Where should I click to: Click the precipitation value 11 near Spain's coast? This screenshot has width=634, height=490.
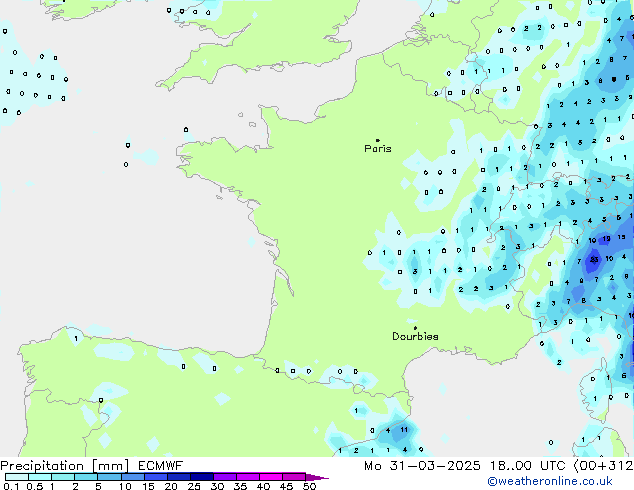click(404, 429)
